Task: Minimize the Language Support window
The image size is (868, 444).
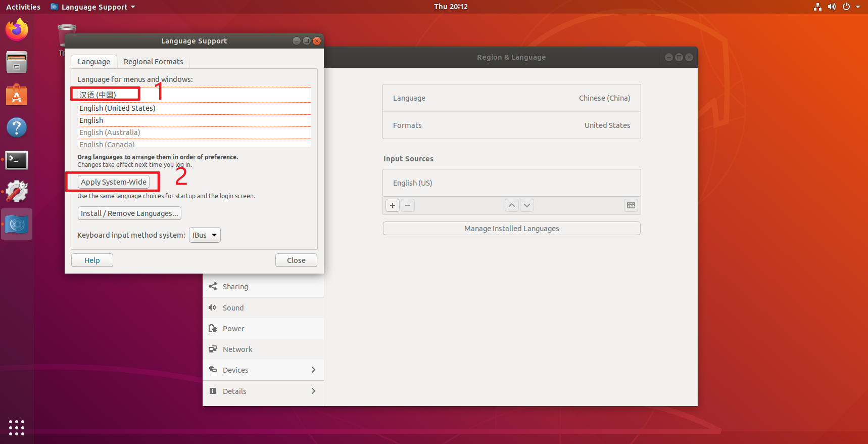Action: [x=297, y=41]
